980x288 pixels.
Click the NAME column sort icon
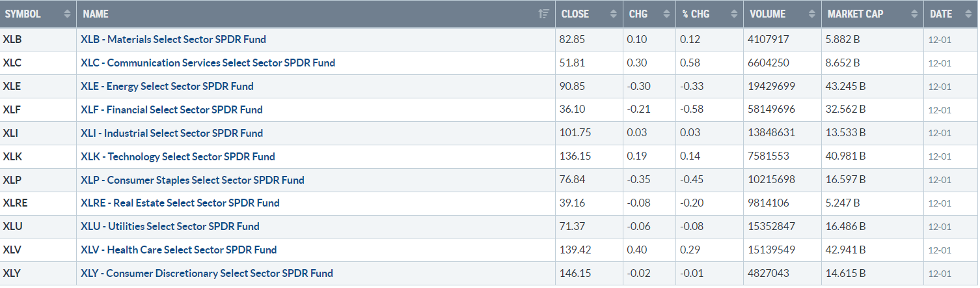[x=544, y=14]
